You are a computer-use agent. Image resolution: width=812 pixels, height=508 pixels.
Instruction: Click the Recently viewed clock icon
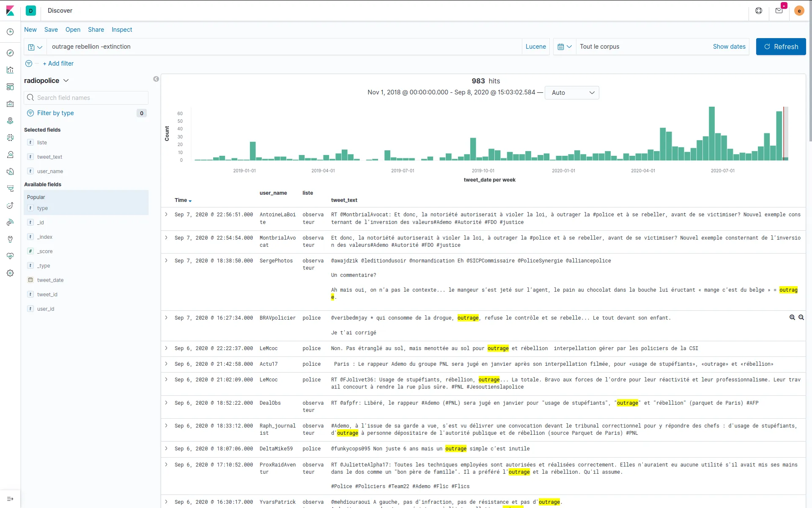10,32
